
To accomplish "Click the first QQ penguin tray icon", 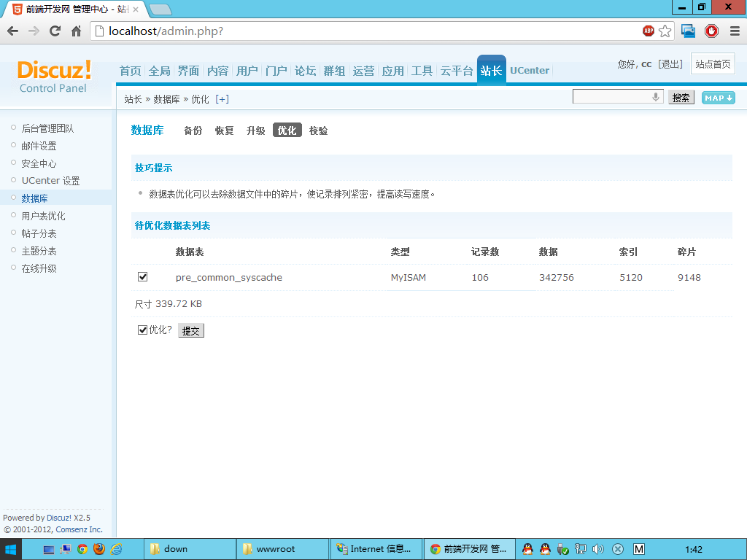I will pyautogui.click(x=527, y=549).
